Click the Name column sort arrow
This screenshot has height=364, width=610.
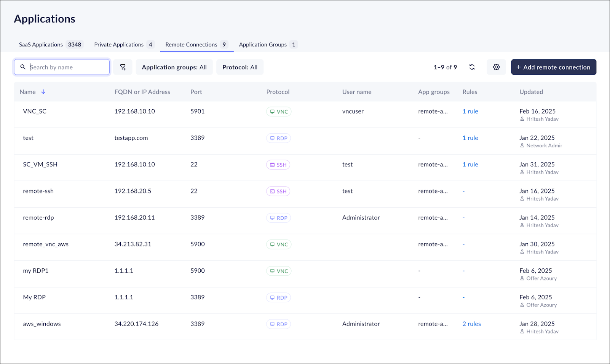(43, 92)
